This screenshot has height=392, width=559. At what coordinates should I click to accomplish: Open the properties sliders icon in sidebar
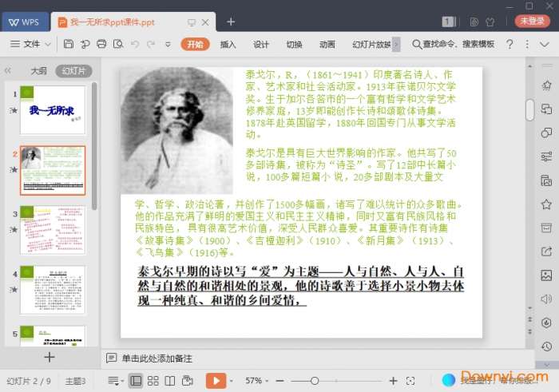pyautogui.click(x=546, y=156)
